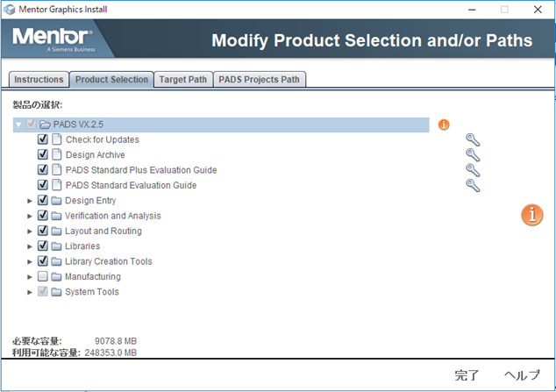Screen dimensions: 556x392
Task: Click the Mentor Graphics Install title bar icon
Action: pos(10,10)
